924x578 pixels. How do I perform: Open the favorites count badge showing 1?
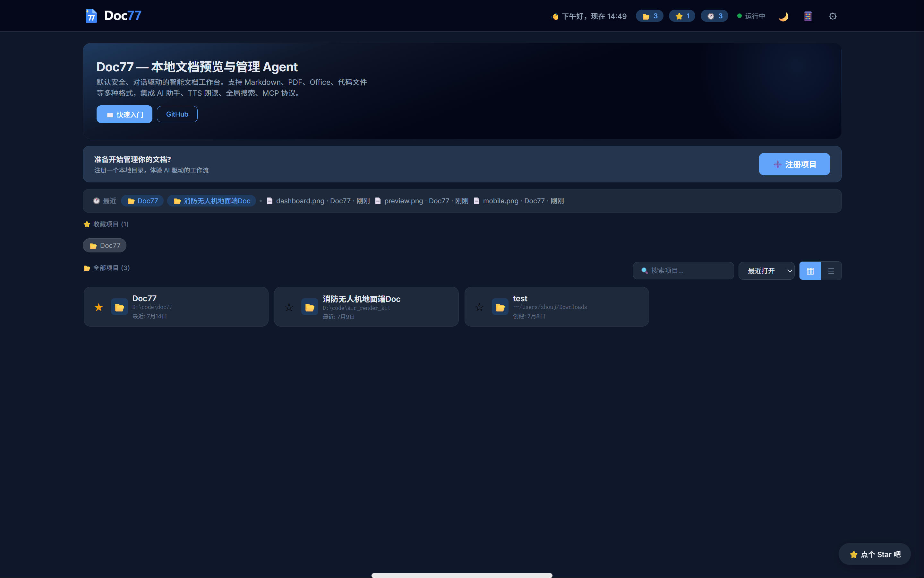682,16
